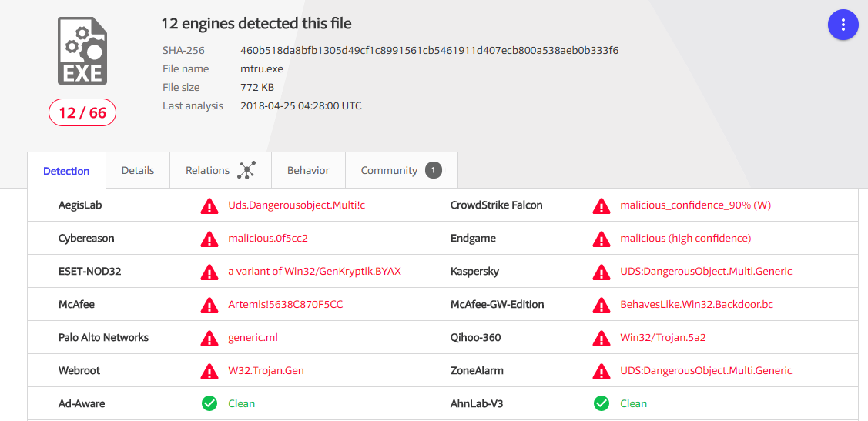Click the McAfee-GW-Edition warning icon
Screen dimensions: 868x421
click(602, 305)
